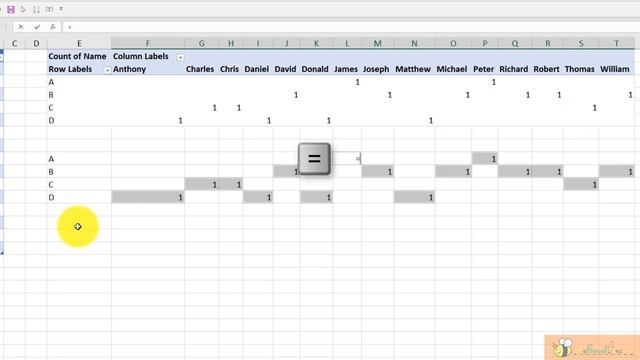Select column C header
This screenshot has width=640, height=360.
14,43
